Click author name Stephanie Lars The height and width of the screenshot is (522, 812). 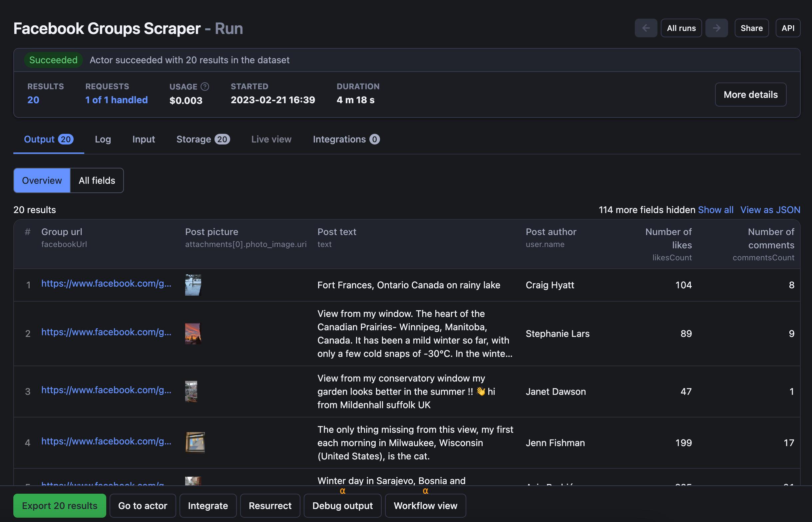558,334
